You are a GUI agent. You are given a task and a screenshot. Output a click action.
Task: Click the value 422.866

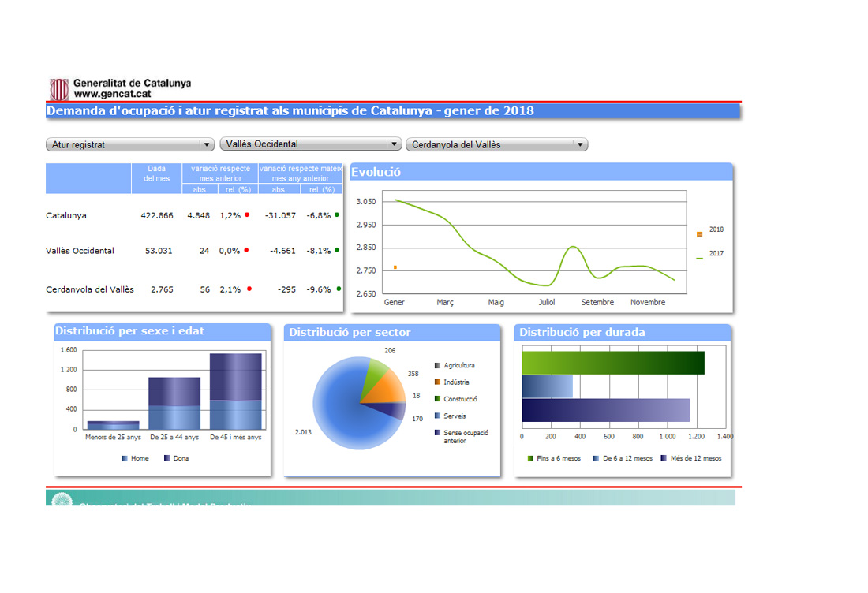(x=157, y=215)
